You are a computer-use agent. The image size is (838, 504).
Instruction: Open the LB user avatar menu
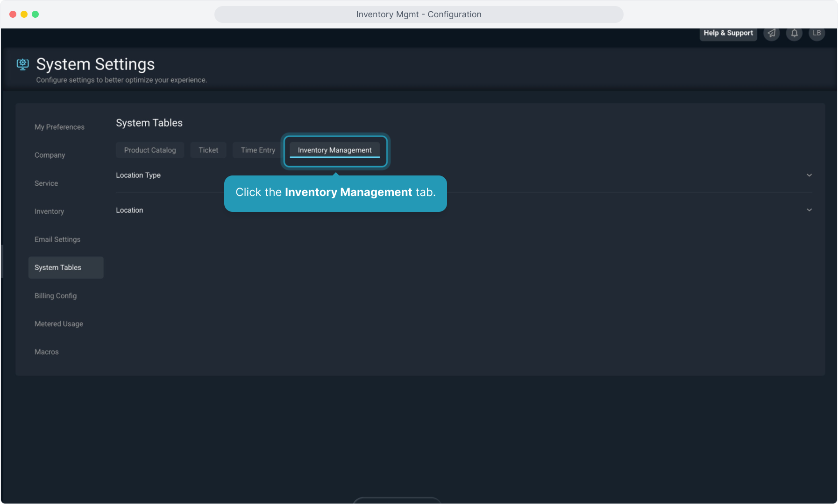pyautogui.click(x=817, y=33)
